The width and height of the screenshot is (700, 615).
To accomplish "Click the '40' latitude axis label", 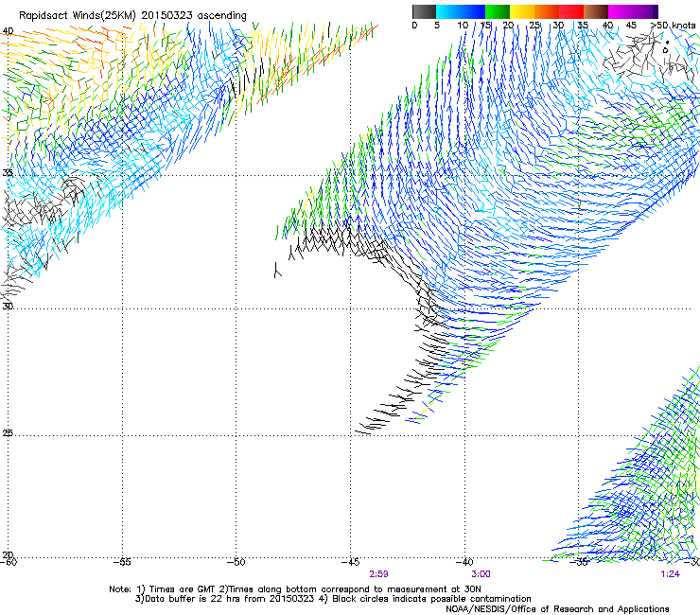I will tap(8, 31).
